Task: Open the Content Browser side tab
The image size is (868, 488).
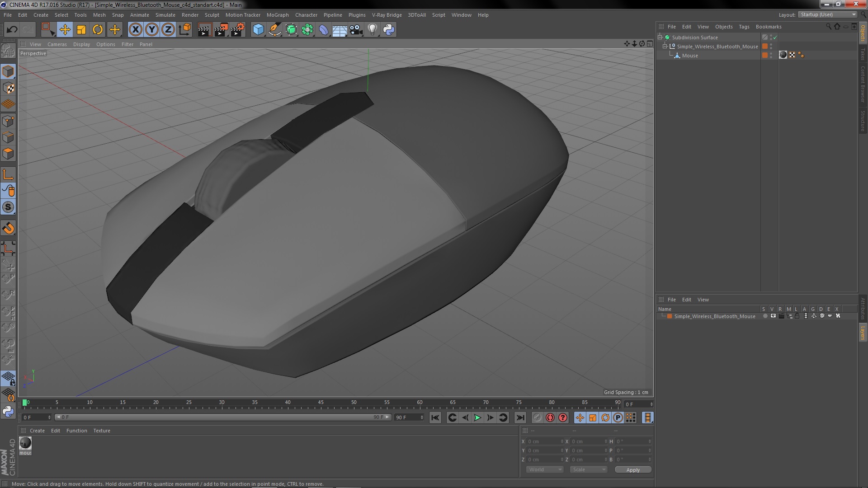Action: [863, 84]
